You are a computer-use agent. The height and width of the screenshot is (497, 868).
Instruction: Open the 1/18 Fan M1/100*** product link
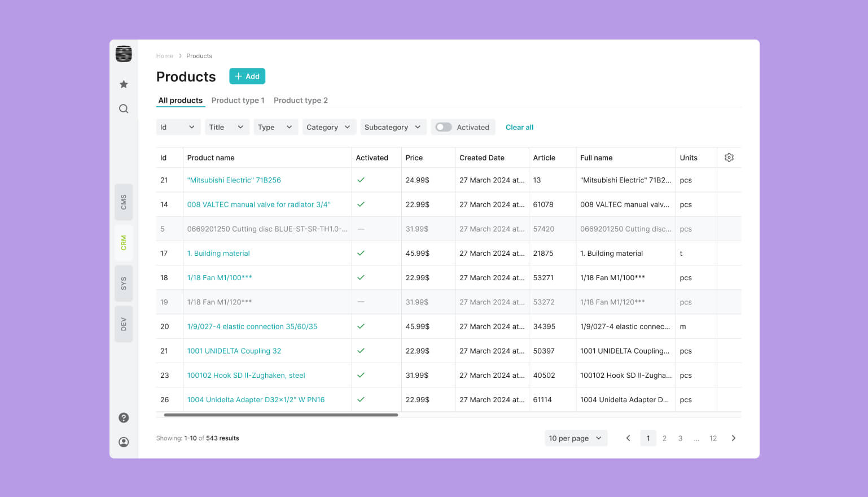click(220, 278)
